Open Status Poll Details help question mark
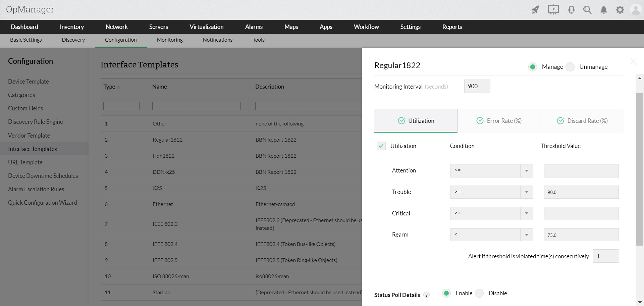 426,295
